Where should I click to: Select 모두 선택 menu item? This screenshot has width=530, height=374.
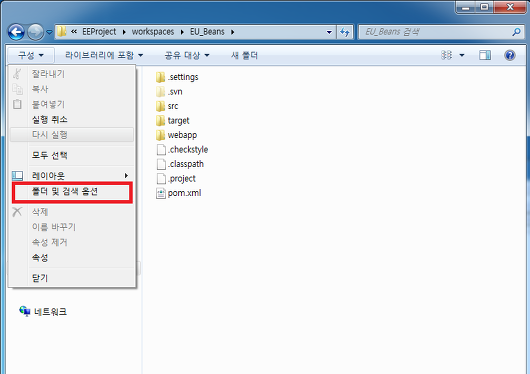point(72,155)
